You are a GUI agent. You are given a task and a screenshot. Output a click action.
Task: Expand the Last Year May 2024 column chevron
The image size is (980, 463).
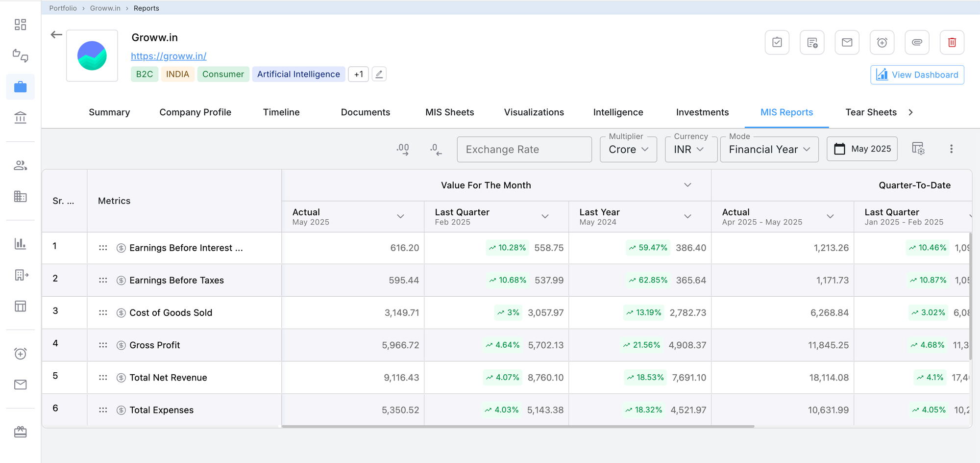point(687,216)
